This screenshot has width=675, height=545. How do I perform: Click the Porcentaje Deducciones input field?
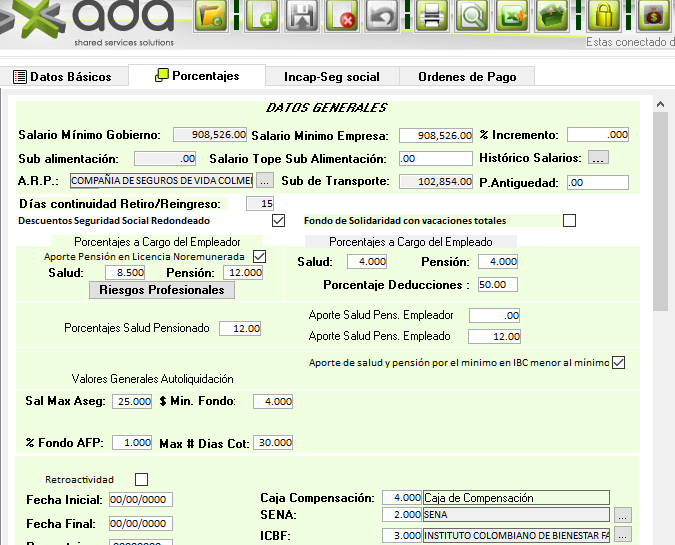pyautogui.click(x=497, y=284)
